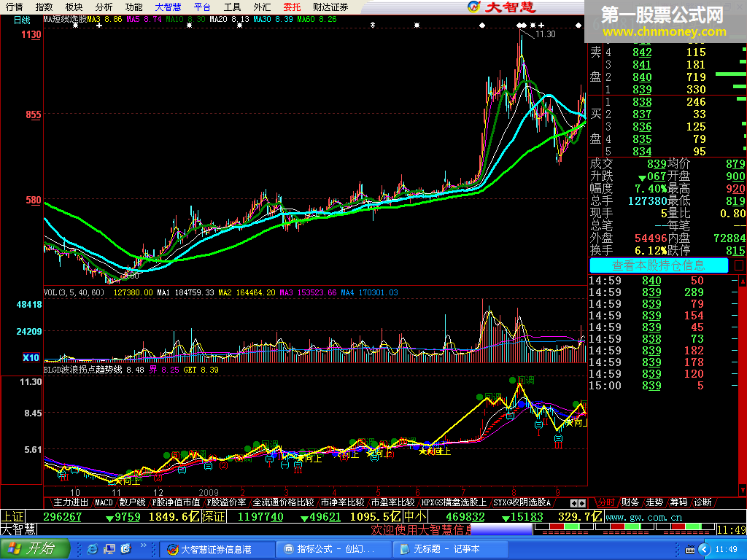
Task: Click the 欢迎使用大智慧信息 ticker text
Action: click(421, 529)
